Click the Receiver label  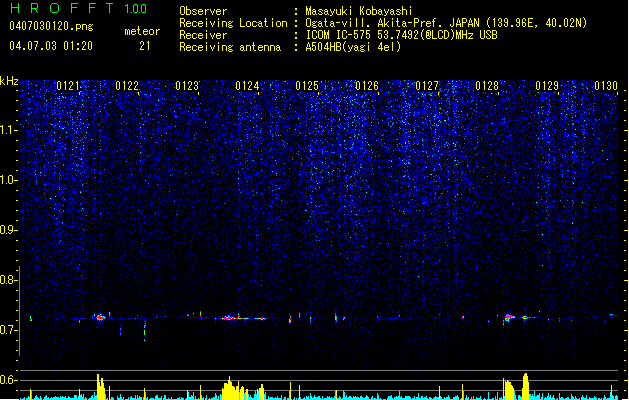[x=203, y=35]
